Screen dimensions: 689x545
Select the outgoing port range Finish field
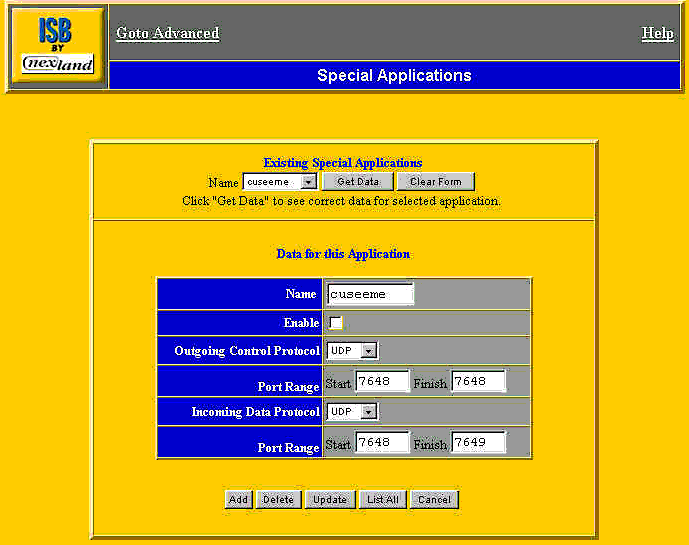click(479, 381)
